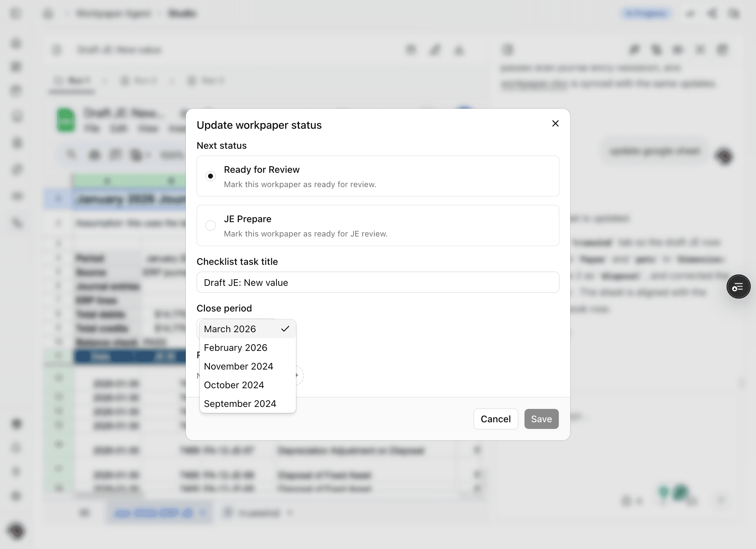756x549 pixels.
Task: Click the checkmark beside March 2026
Action: click(x=285, y=329)
